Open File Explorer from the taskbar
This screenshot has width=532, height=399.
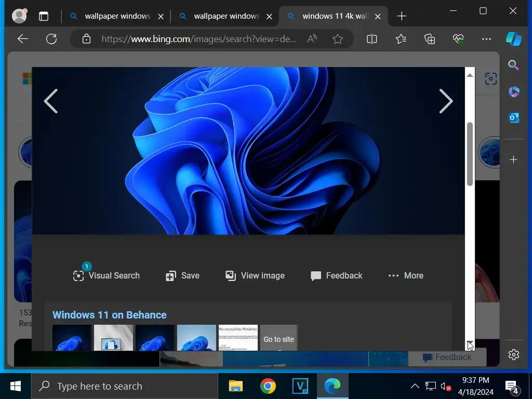[x=236, y=386]
